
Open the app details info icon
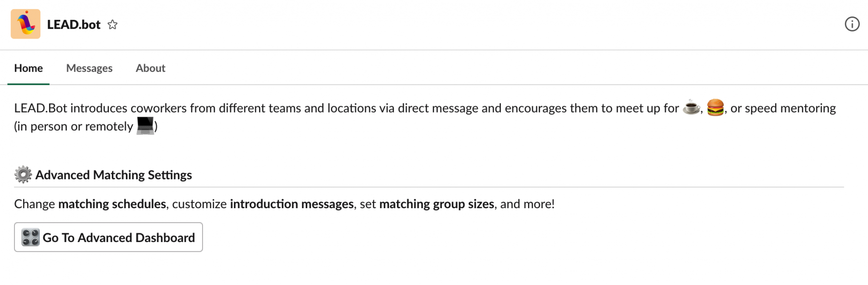click(x=852, y=24)
